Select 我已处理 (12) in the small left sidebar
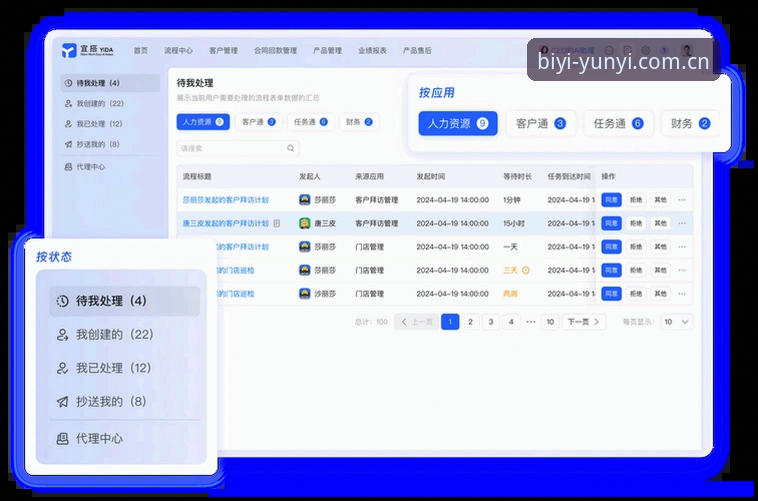This screenshot has width=758, height=501. pyautogui.click(x=110, y=124)
